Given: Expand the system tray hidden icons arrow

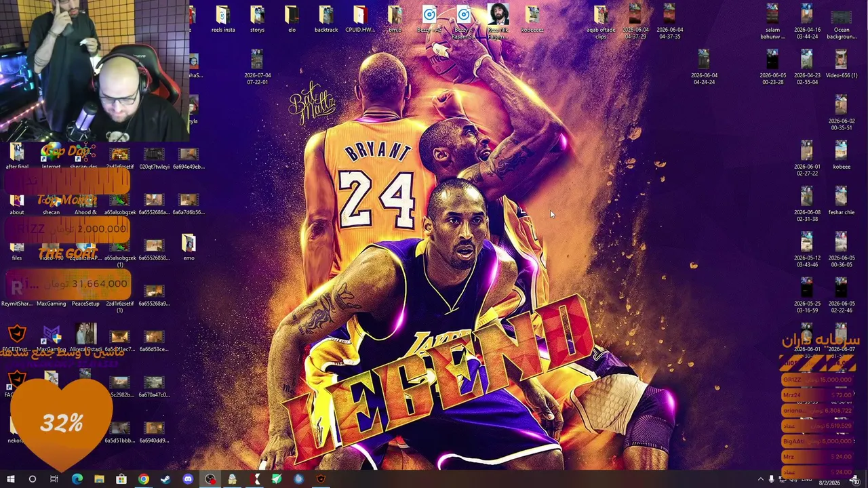Looking at the screenshot, I should pos(760,479).
